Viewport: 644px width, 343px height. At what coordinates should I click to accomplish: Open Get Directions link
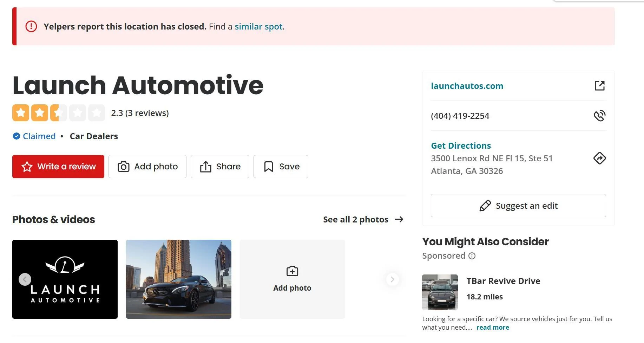pos(461,145)
